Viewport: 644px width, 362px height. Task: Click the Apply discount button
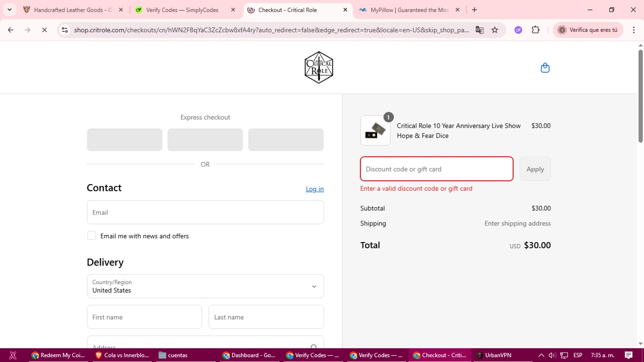pyautogui.click(x=535, y=169)
